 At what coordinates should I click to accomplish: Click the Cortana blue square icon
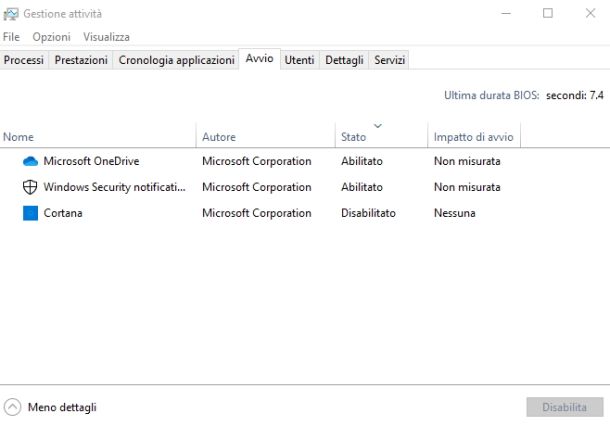click(30, 213)
